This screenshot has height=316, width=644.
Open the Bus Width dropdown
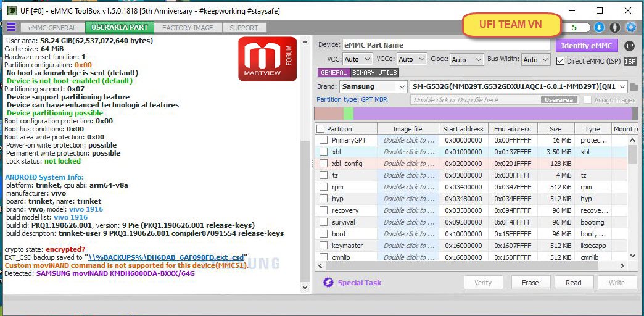(535, 60)
